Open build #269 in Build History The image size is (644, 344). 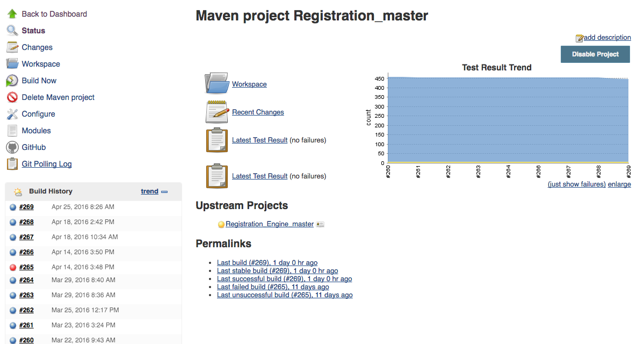click(26, 207)
